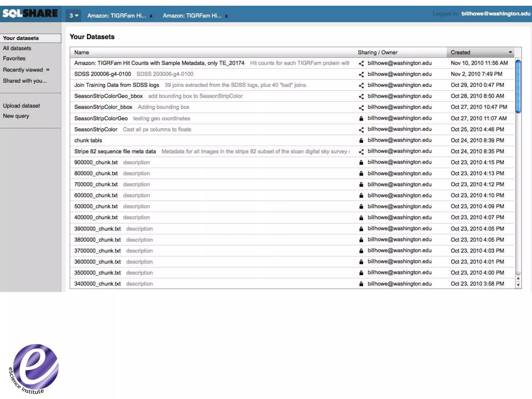532x399 pixels.
Task: Click share icon for SeasonStripColor_bbox row
Action: (x=361, y=107)
